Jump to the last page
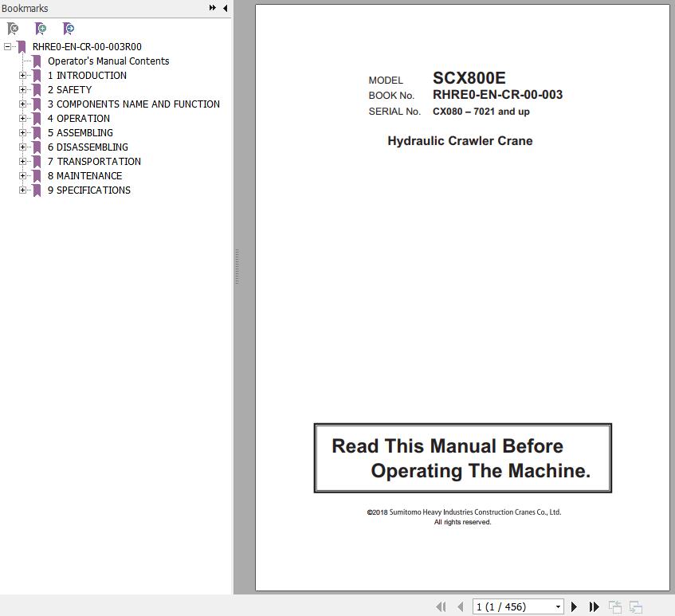This screenshot has width=675, height=616. [x=594, y=607]
